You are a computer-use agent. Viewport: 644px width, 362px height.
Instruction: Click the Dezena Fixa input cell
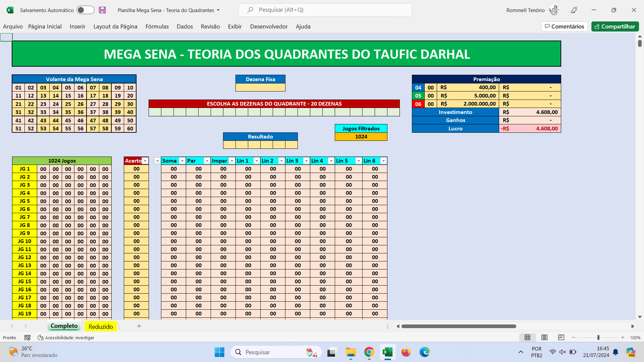tap(260, 87)
